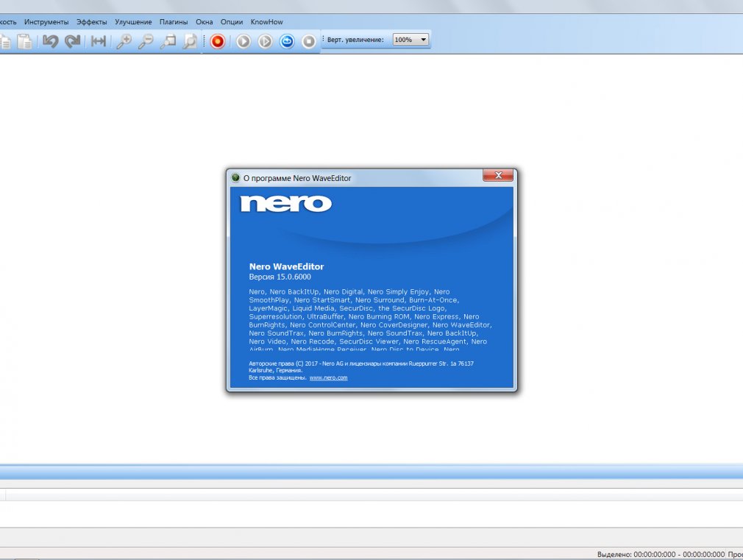The height and width of the screenshot is (560, 743).
Task: Open the vertical zoom 100% dropdown
Action: [410, 40]
